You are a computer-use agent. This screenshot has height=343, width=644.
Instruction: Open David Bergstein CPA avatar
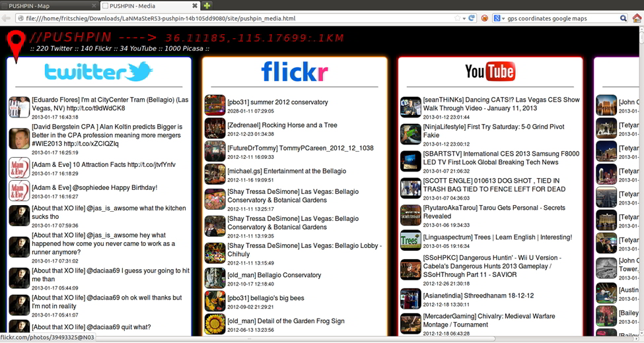(19, 139)
